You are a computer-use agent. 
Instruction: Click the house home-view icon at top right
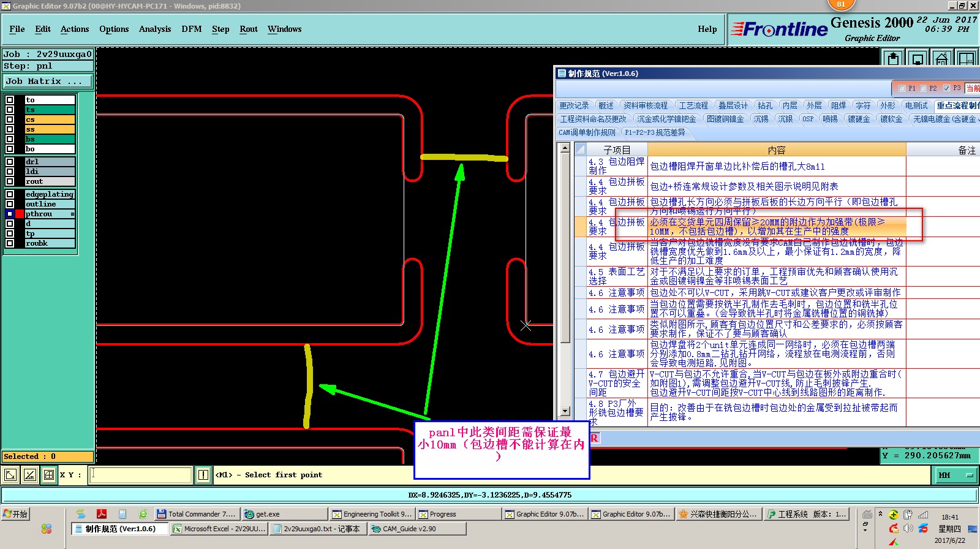[x=941, y=59]
